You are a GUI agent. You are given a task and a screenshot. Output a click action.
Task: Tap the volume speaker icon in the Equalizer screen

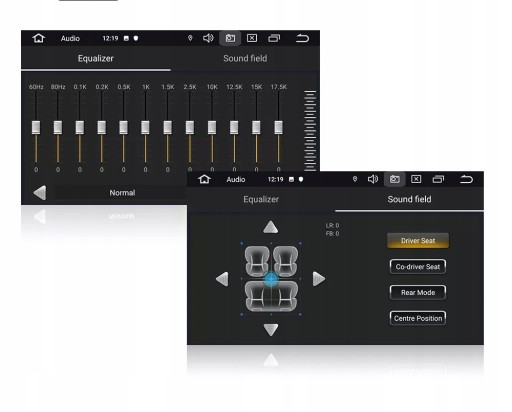coord(208,38)
